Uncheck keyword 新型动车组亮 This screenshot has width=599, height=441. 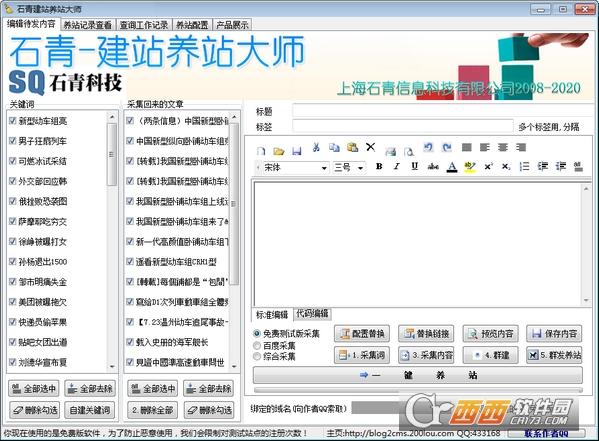(x=13, y=121)
